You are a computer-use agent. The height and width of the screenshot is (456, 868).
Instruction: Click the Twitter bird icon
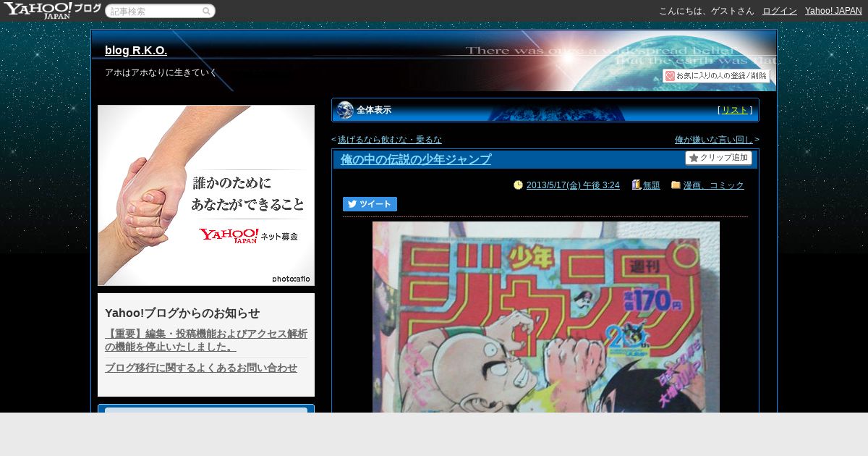click(x=352, y=204)
